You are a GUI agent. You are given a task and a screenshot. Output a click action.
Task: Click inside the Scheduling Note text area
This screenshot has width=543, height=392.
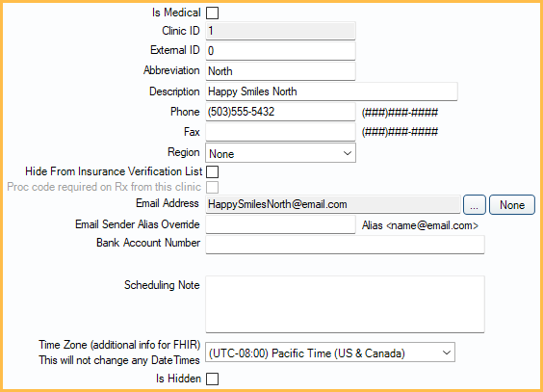click(x=345, y=304)
